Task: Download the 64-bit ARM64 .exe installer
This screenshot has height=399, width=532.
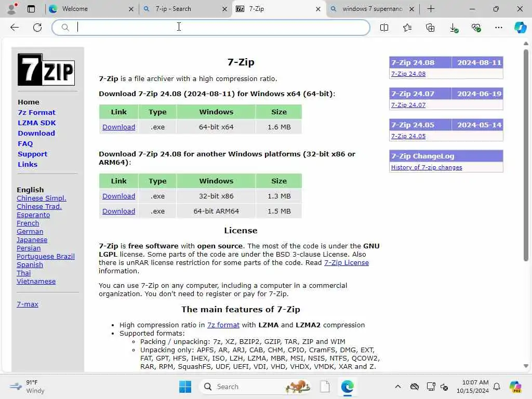Action: point(119,211)
